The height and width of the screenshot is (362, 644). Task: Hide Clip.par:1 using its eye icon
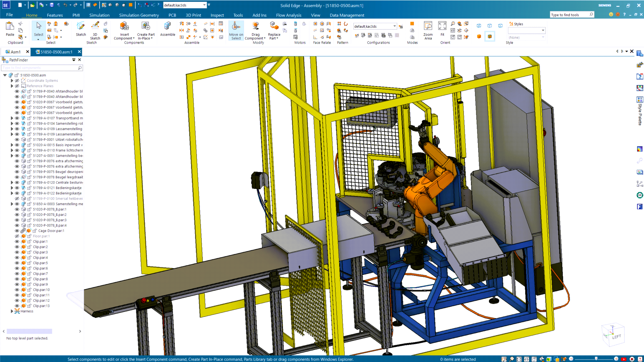pyautogui.click(x=17, y=241)
